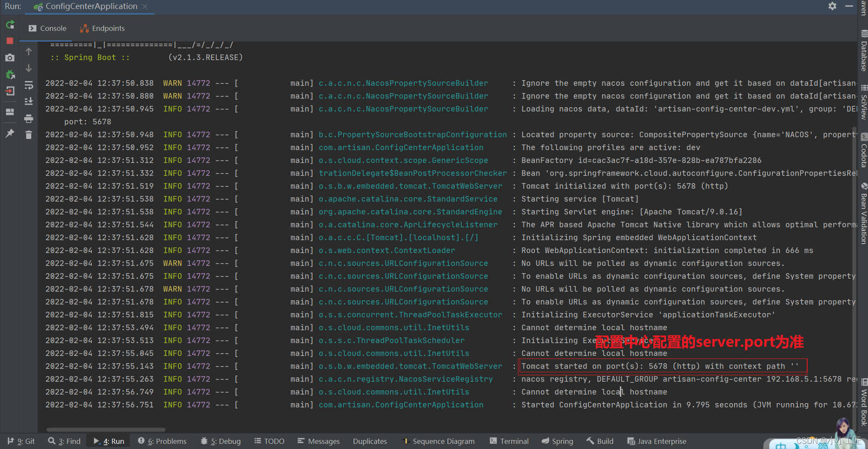Toggle scroll to end of console

click(29, 102)
